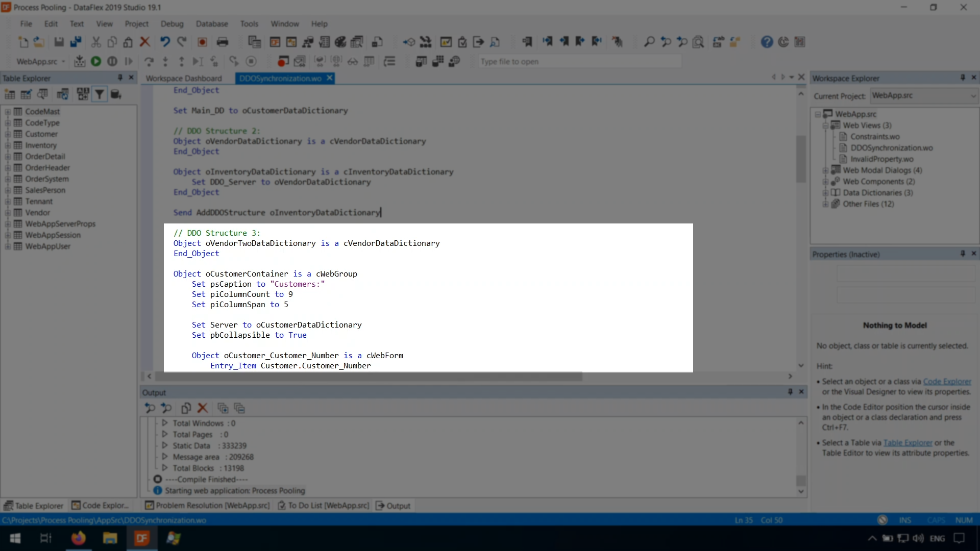Screen dimensions: 980x551
Task: Expand the Customer table node
Action: (x=8, y=134)
